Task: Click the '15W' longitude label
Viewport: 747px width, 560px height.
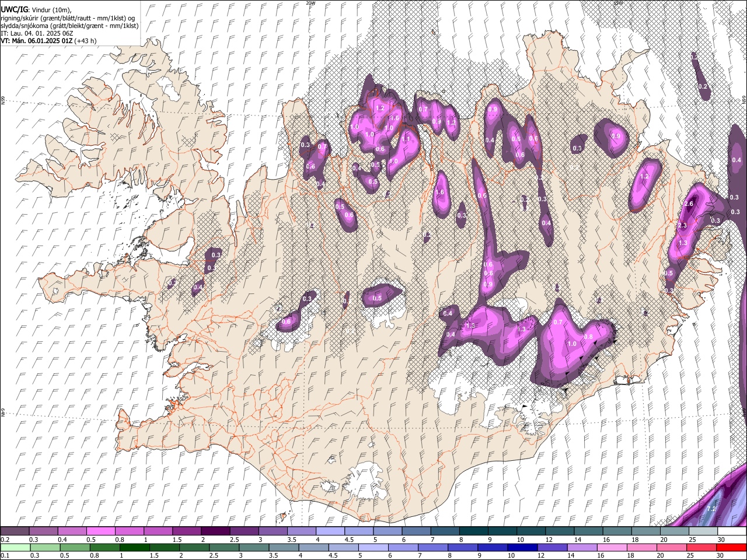Action: coord(618,3)
